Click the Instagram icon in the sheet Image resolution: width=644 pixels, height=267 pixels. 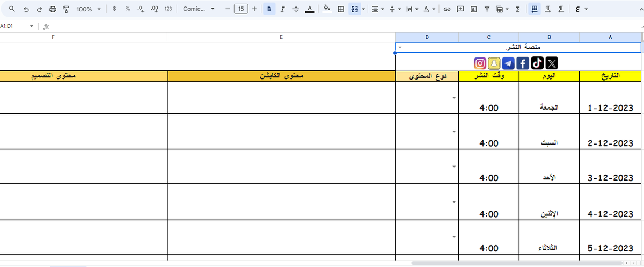pyautogui.click(x=480, y=63)
